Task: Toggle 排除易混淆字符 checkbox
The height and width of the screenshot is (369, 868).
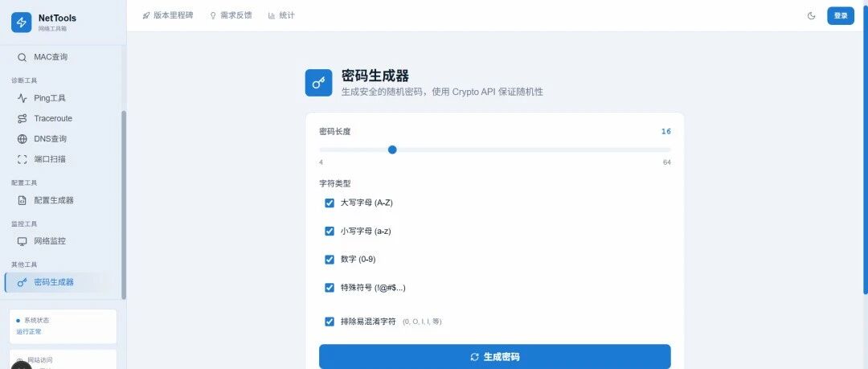Action: (330, 322)
